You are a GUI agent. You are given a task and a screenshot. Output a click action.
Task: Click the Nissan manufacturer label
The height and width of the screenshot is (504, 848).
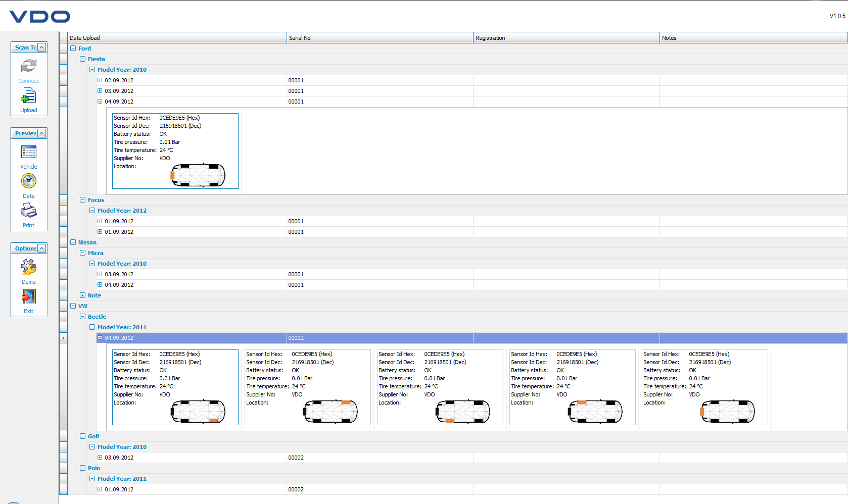point(87,242)
